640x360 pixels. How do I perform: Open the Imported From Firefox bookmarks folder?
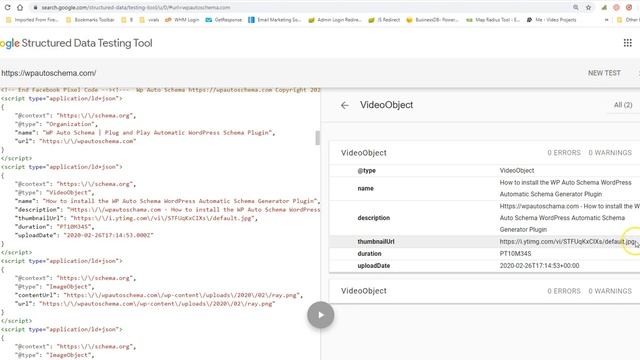point(32,20)
